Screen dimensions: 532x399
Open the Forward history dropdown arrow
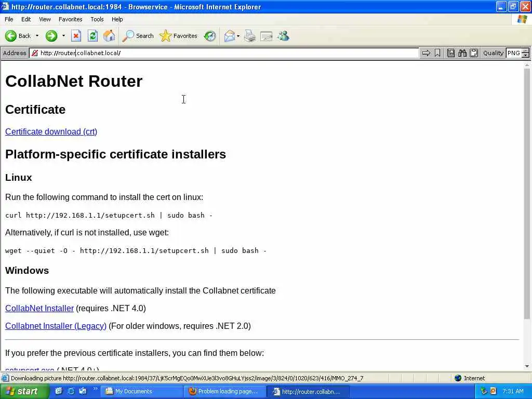point(63,36)
